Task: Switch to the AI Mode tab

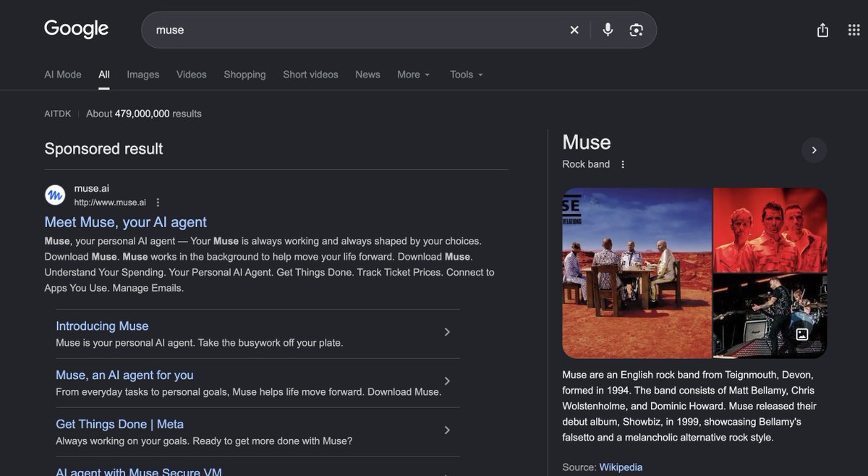Action: click(63, 75)
